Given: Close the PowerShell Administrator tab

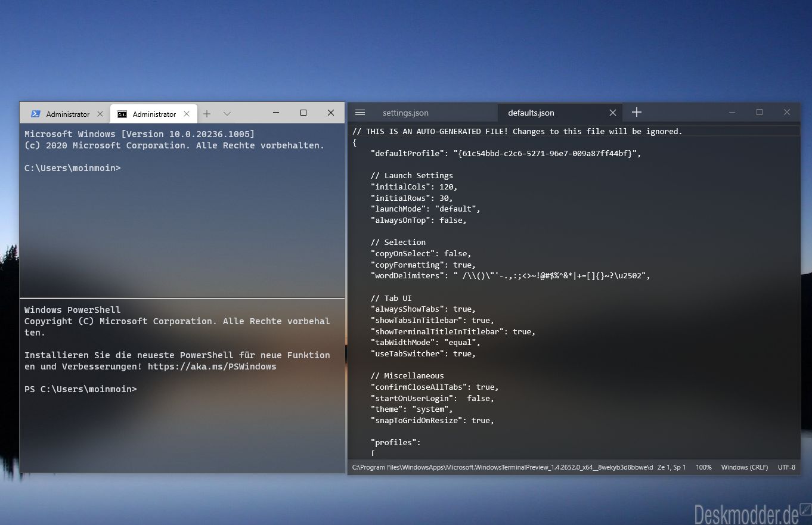Looking at the screenshot, I should click(100, 114).
